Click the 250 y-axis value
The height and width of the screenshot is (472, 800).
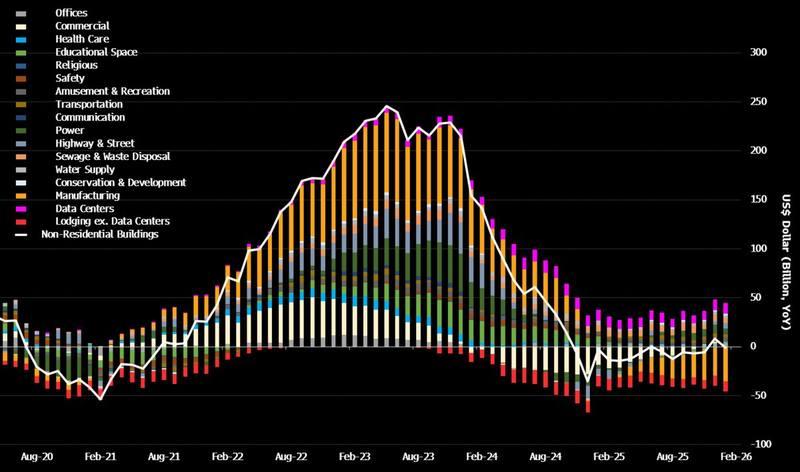coord(758,102)
